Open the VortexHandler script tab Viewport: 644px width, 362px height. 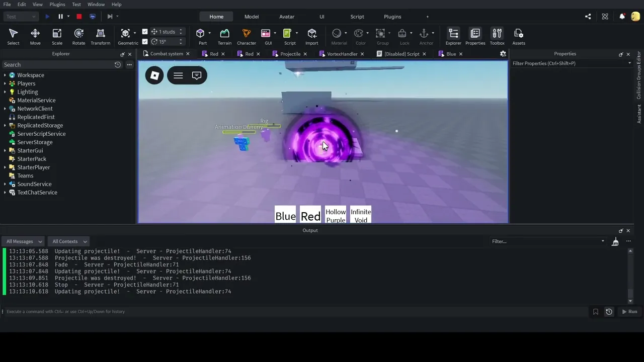342,54
